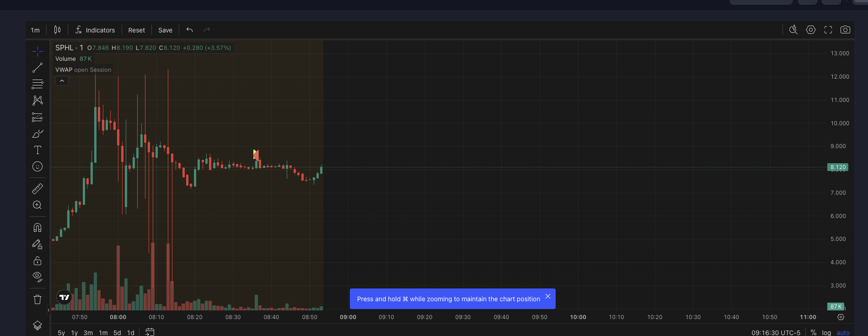Open the object tree layers icon

tap(38, 325)
